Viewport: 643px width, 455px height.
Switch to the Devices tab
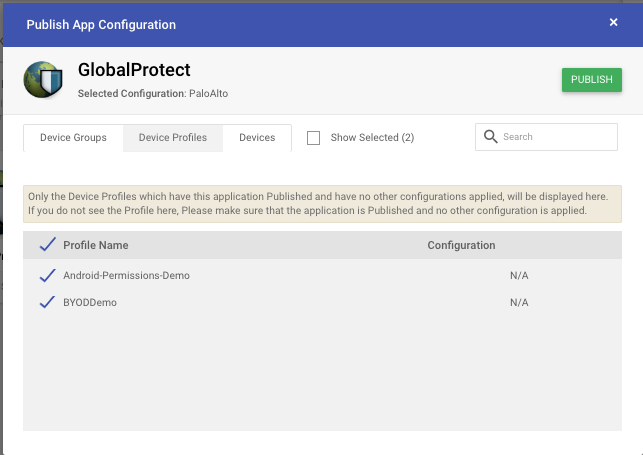tap(257, 138)
